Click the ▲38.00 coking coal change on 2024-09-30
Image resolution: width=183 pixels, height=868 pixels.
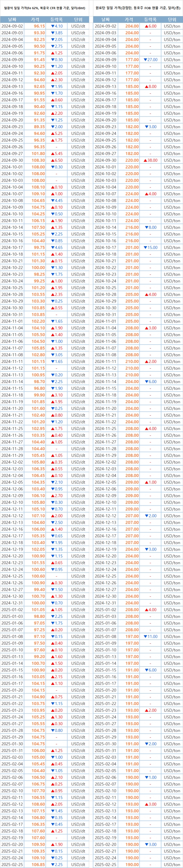click(x=150, y=161)
